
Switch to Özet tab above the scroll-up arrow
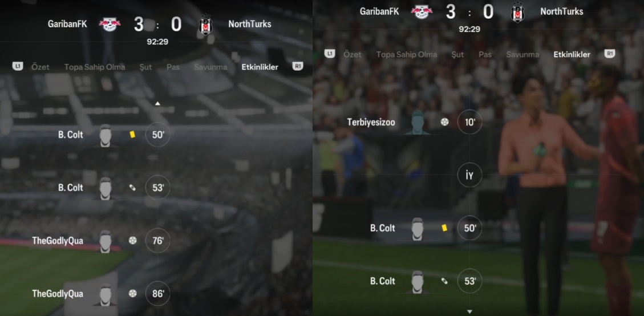tap(40, 67)
